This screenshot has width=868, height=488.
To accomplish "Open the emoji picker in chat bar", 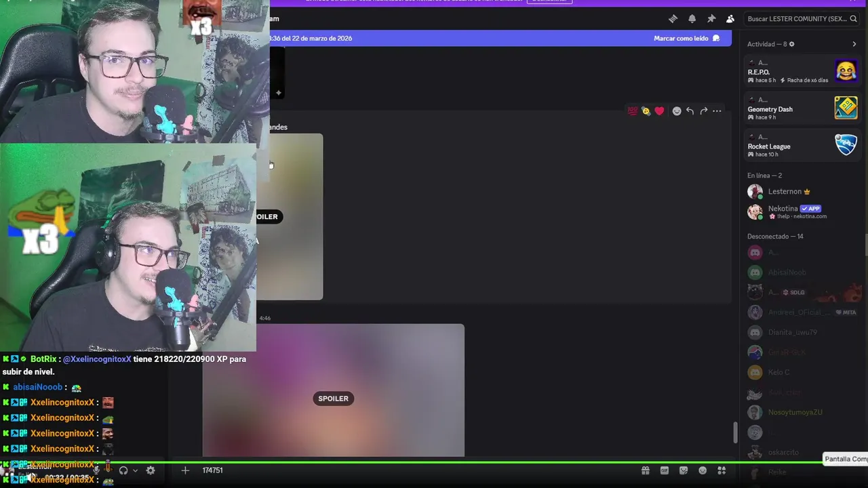I will pyautogui.click(x=703, y=470).
